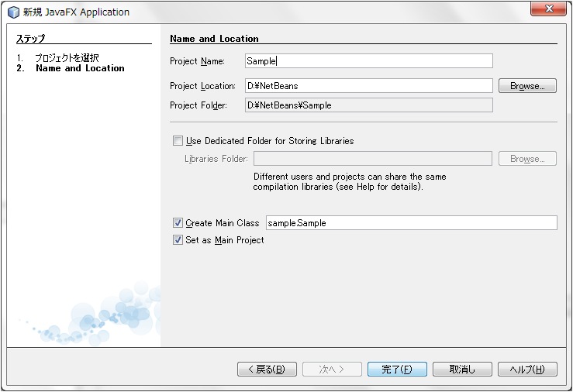
Task: Finish the wizard with 完了(F)
Action: [397, 369]
